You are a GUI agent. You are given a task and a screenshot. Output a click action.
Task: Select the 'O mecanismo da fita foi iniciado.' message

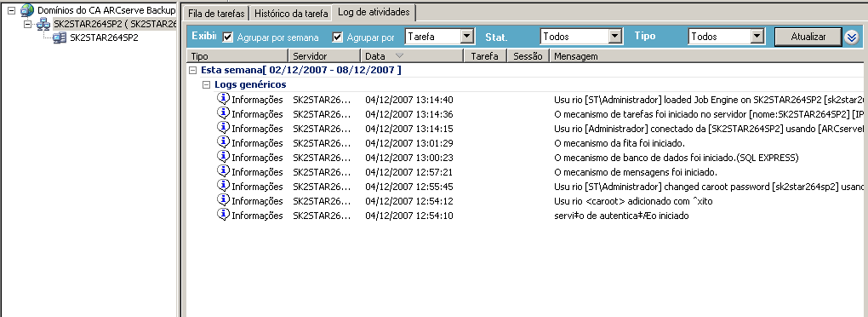point(620,143)
